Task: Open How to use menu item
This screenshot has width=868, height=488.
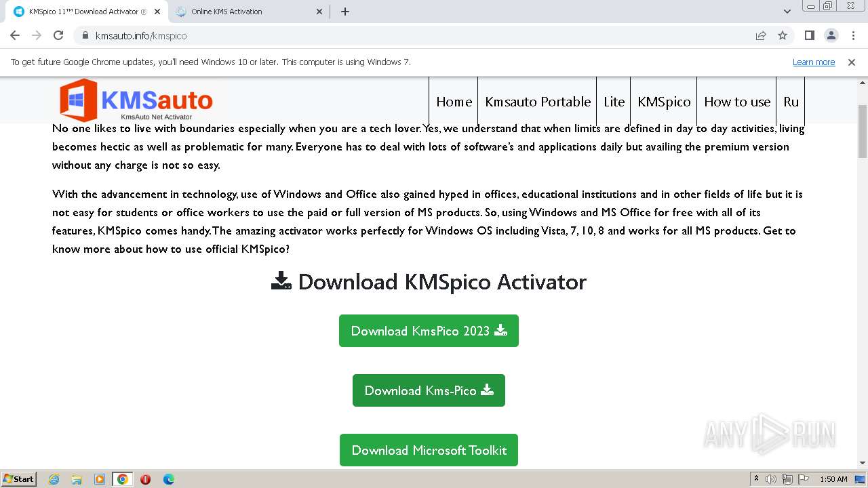Action: [x=737, y=102]
